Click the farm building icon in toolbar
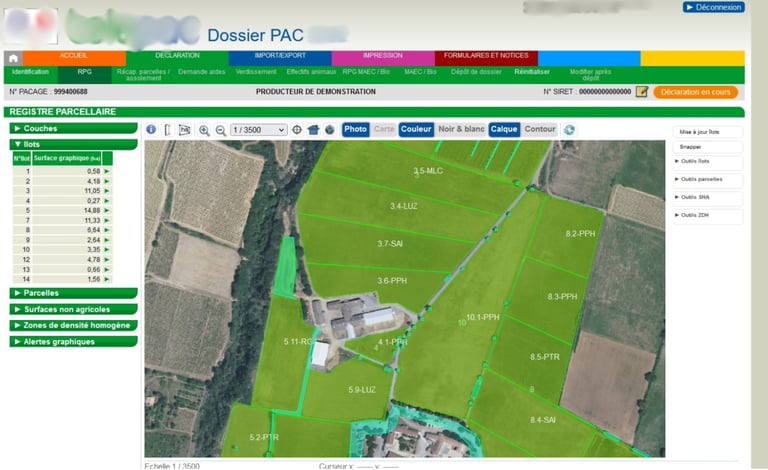The image size is (768, 470). [313, 130]
